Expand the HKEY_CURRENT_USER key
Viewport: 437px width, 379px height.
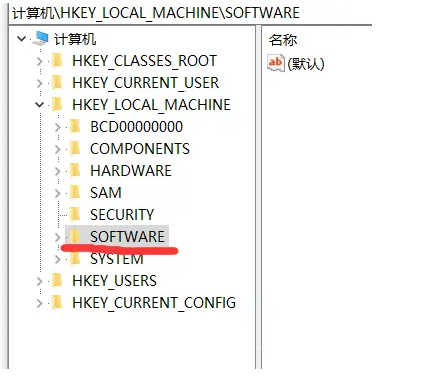coord(40,83)
